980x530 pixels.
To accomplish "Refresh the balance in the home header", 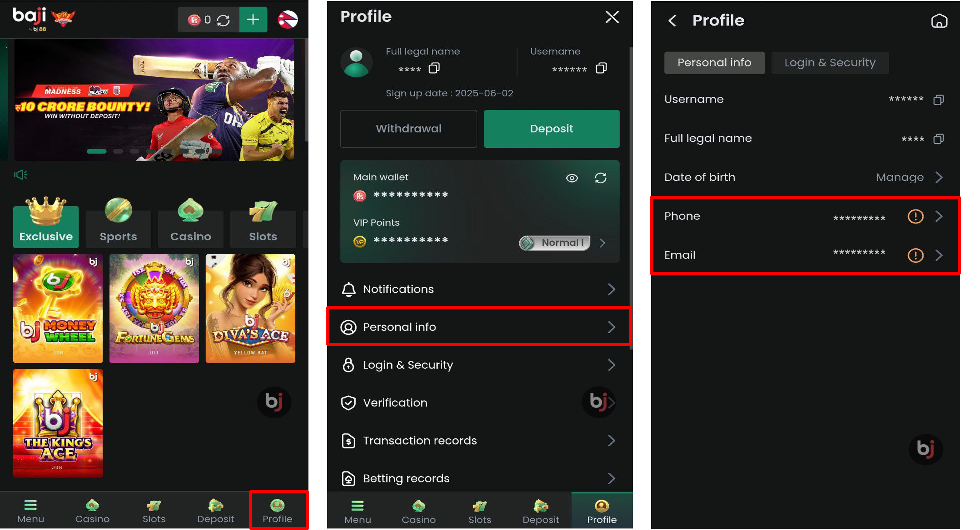I will tap(223, 20).
